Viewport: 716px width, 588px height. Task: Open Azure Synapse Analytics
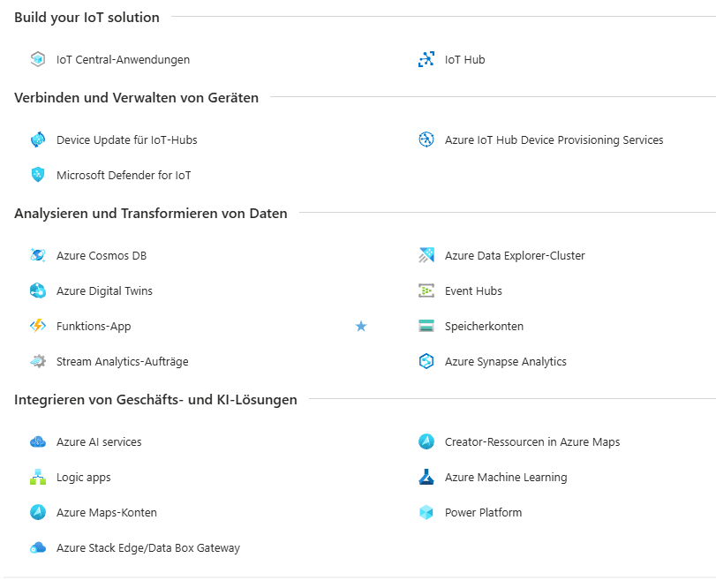505,362
